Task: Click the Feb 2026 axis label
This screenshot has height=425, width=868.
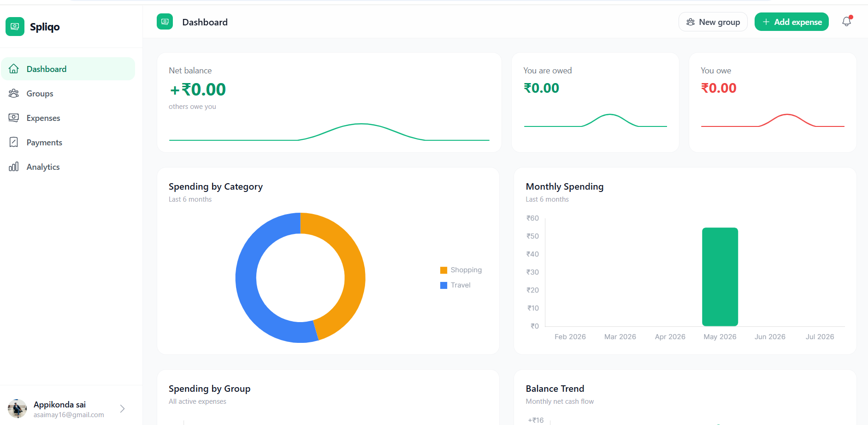Action: tap(570, 337)
